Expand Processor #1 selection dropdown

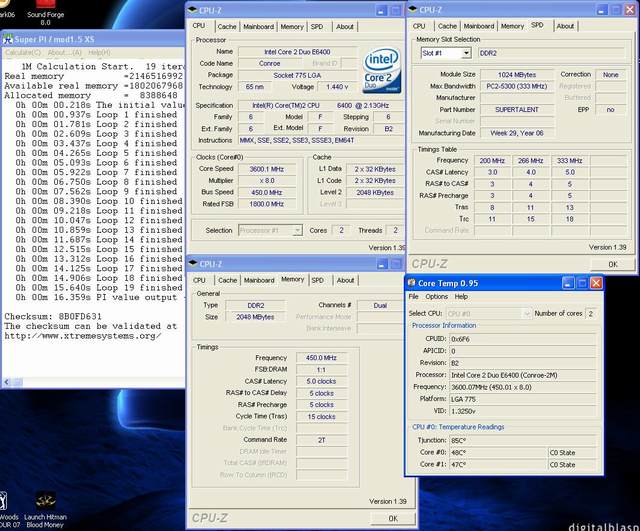[x=298, y=230]
